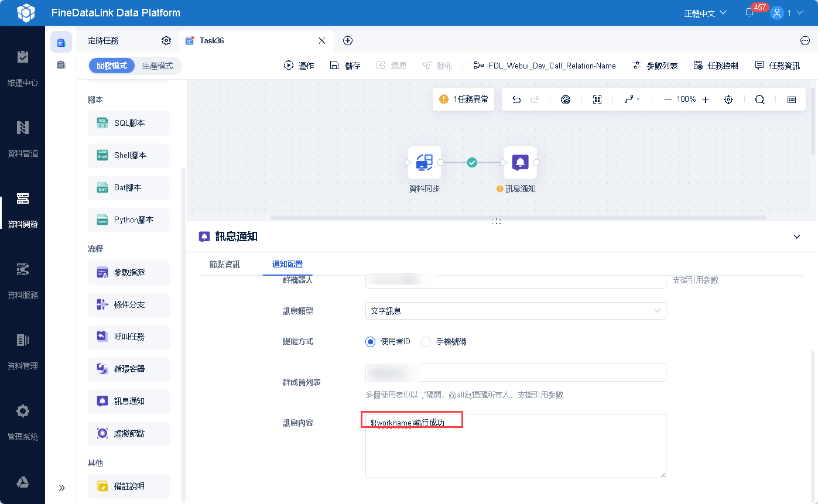Click the settings gear beside 定時任務

pos(166,40)
